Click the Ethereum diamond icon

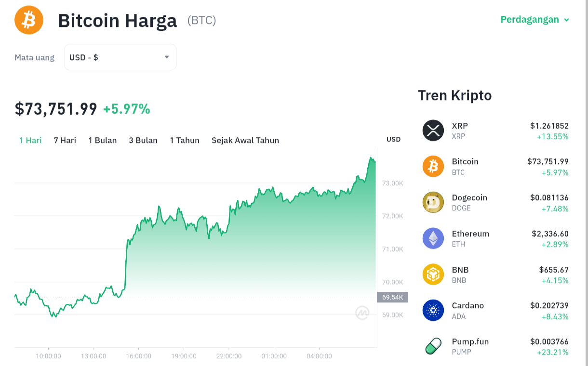[433, 238]
